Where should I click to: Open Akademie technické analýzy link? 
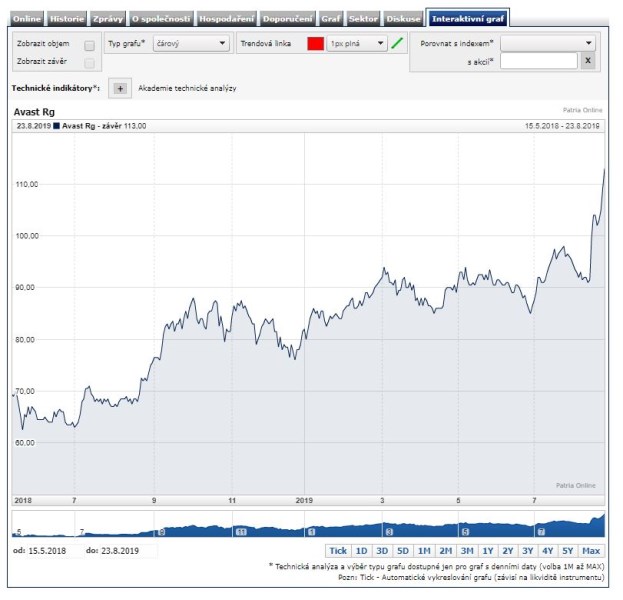point(187,89)
